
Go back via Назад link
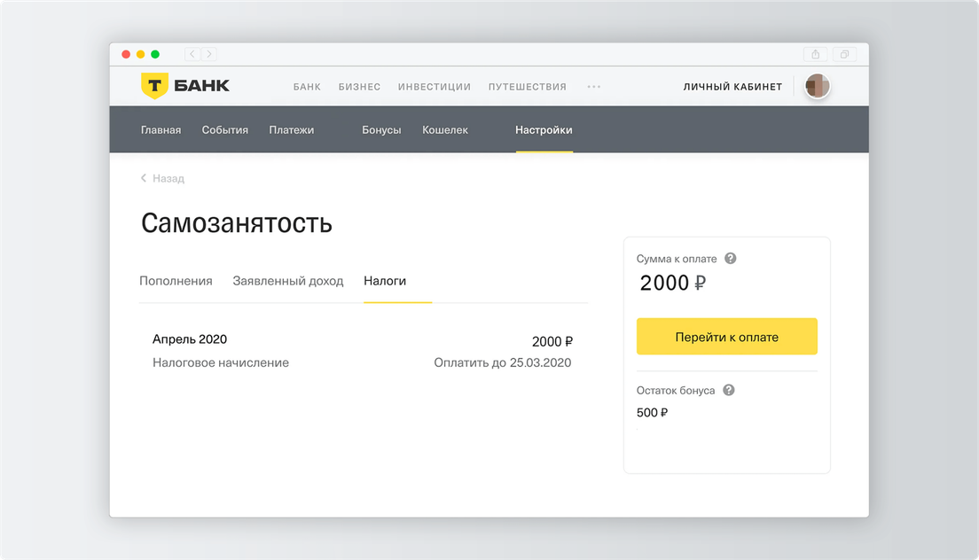pyautogui.click(x=163, y=178)
